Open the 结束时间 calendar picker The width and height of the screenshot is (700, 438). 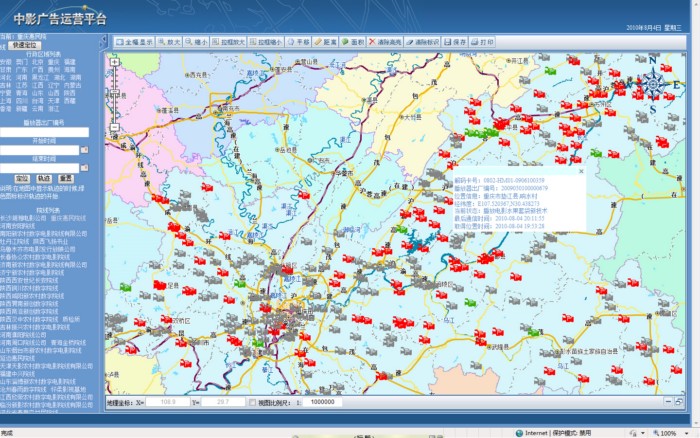click(84, 166)
